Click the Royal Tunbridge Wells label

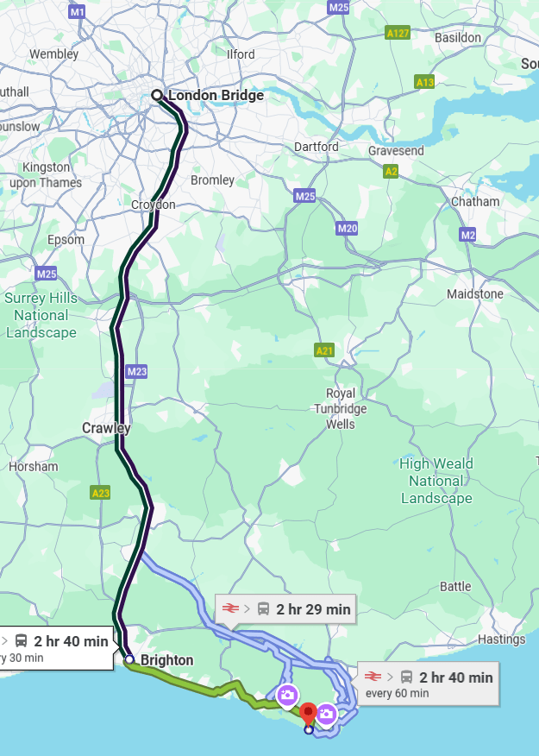[x=341, y=409]
